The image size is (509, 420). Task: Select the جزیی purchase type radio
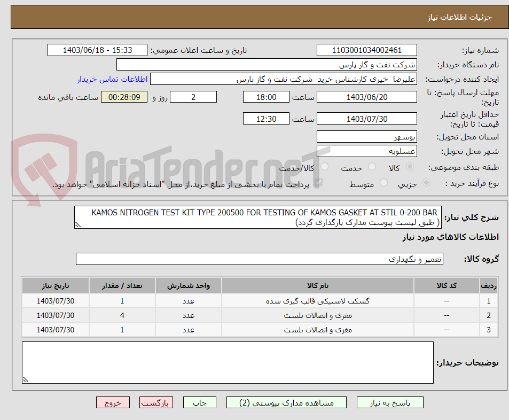[427, 183]
